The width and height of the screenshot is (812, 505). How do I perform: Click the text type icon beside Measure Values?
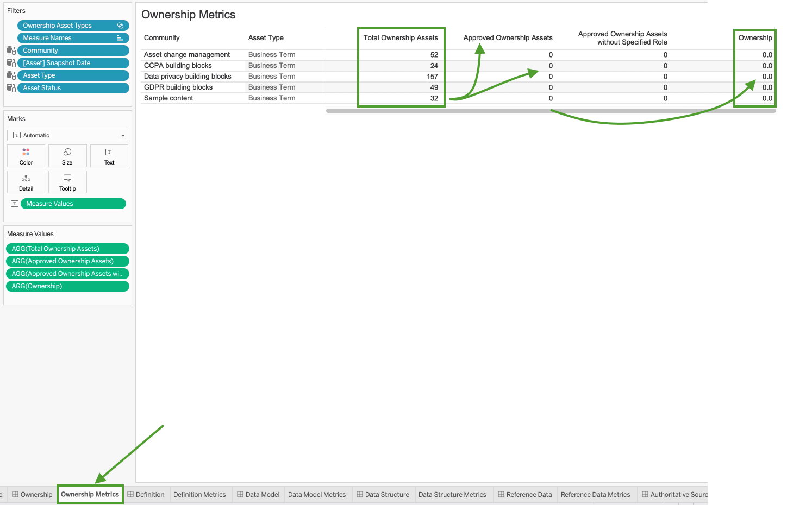(x=15, y=204)
